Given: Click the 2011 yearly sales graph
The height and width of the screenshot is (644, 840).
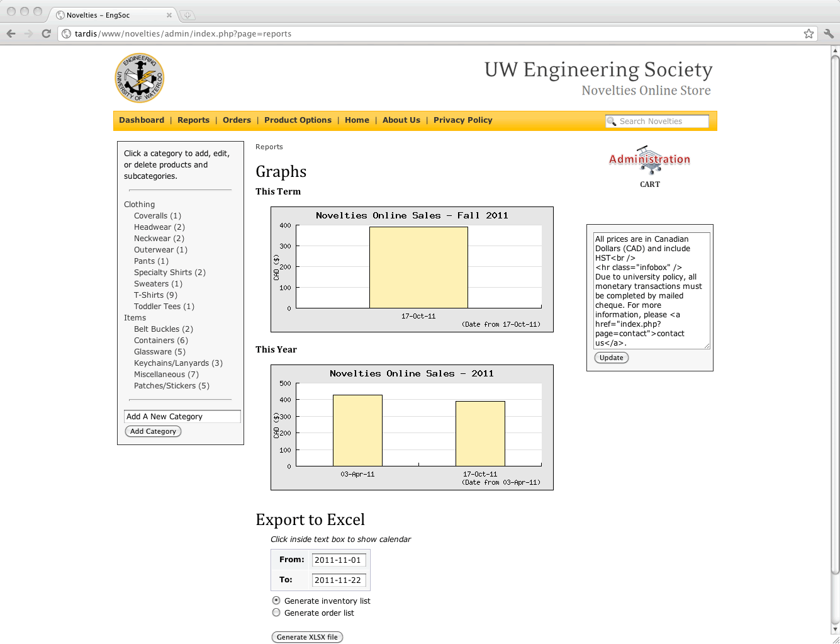Looking at the screenshot, I should coord(412,427).
